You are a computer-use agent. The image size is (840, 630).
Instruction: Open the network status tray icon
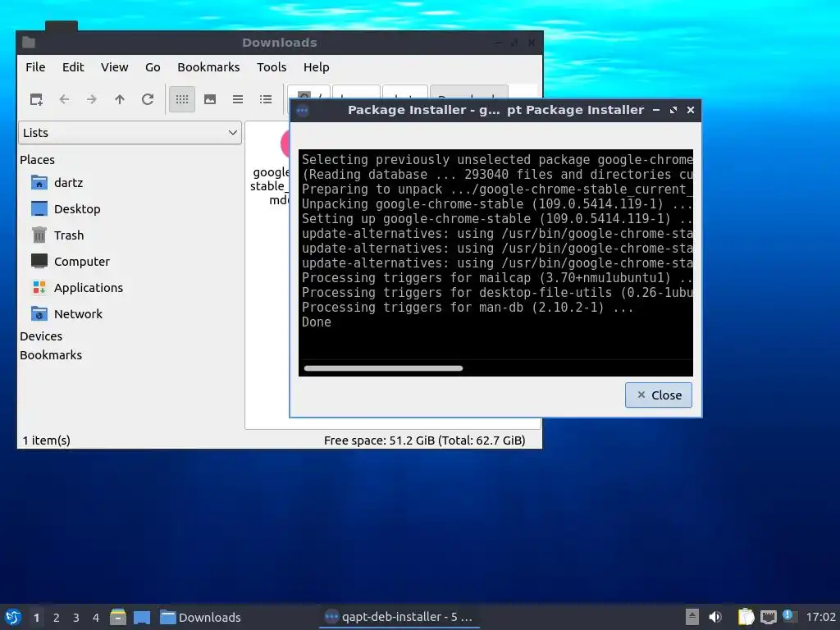[x=768, y=617]
